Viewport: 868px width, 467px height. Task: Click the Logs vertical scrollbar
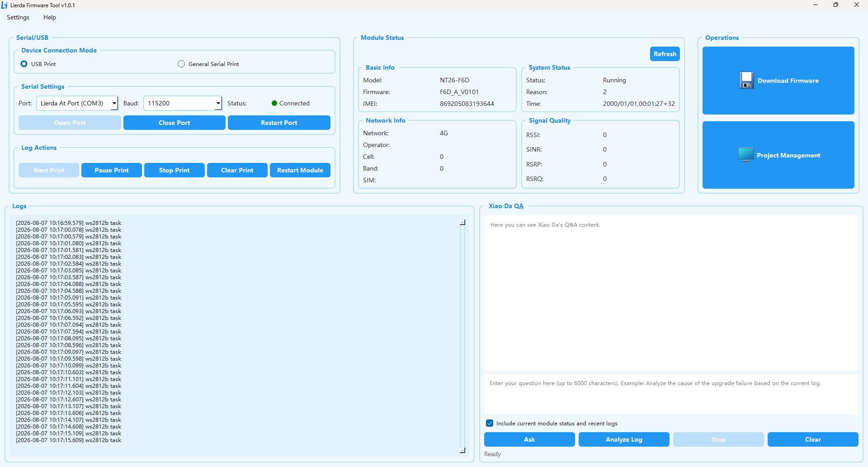click(462, 336)
